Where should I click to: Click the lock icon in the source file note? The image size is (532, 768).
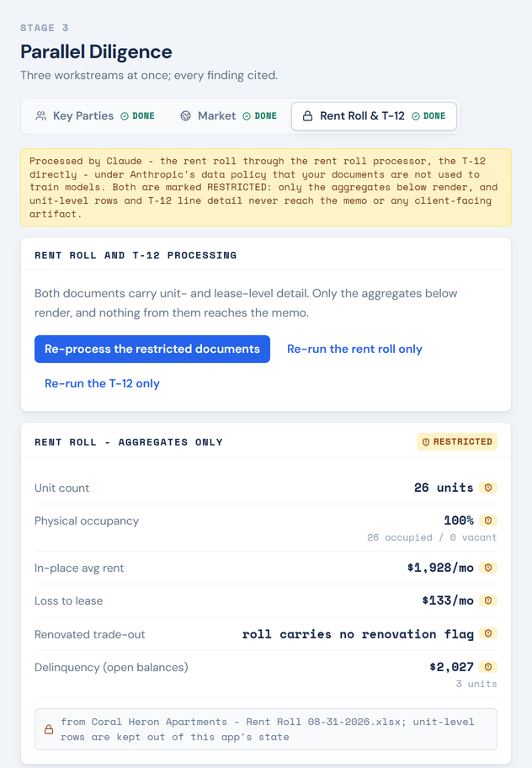click(49, 729)
